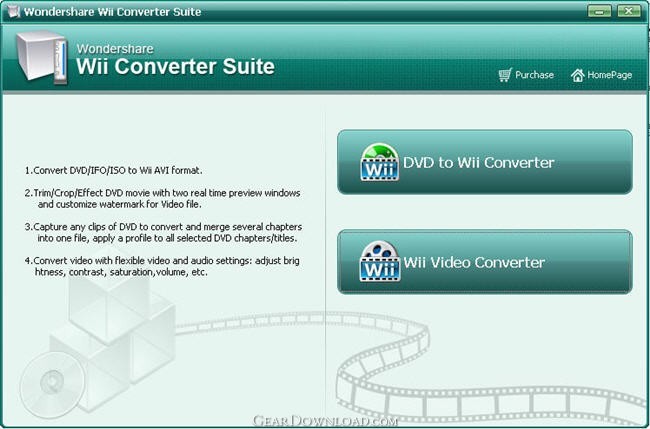Click the shopping cart icon
The image size is (650, 429).
coord(505,75)
